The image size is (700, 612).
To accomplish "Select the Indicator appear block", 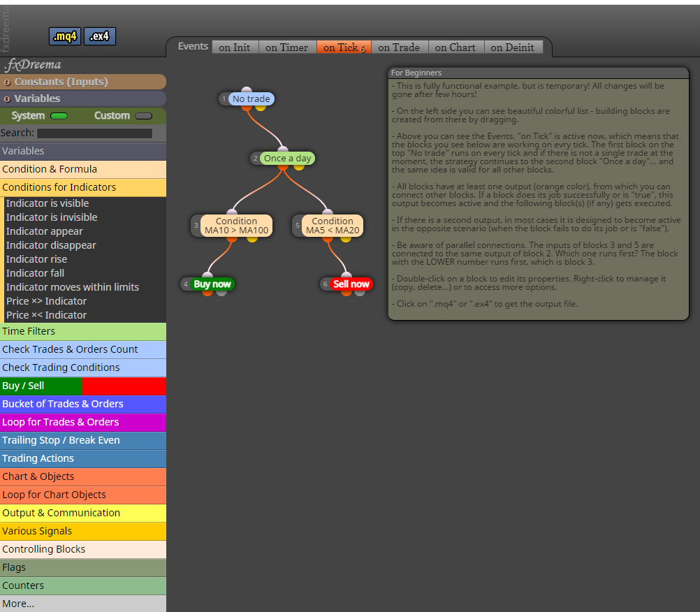I will point(45,231).
